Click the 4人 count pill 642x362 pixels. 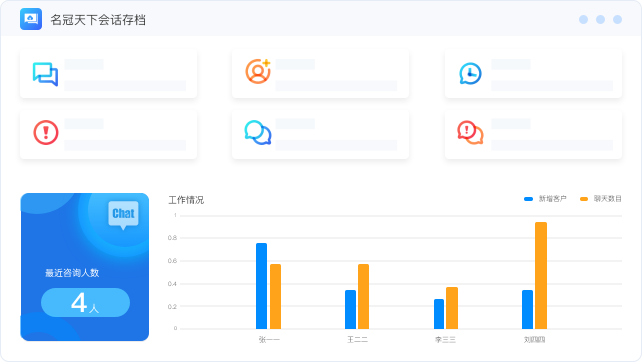coord(85,303)
